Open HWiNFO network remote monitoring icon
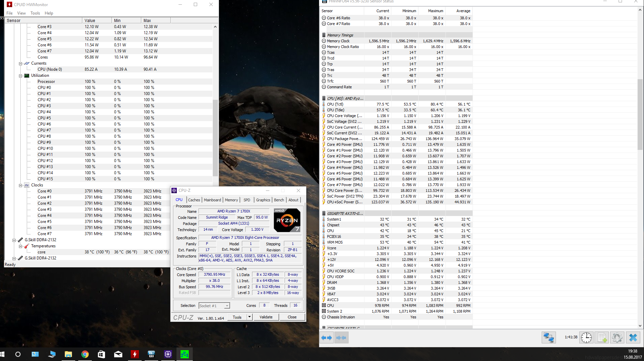Screen dimensions: 644x361 click(548, 337)
